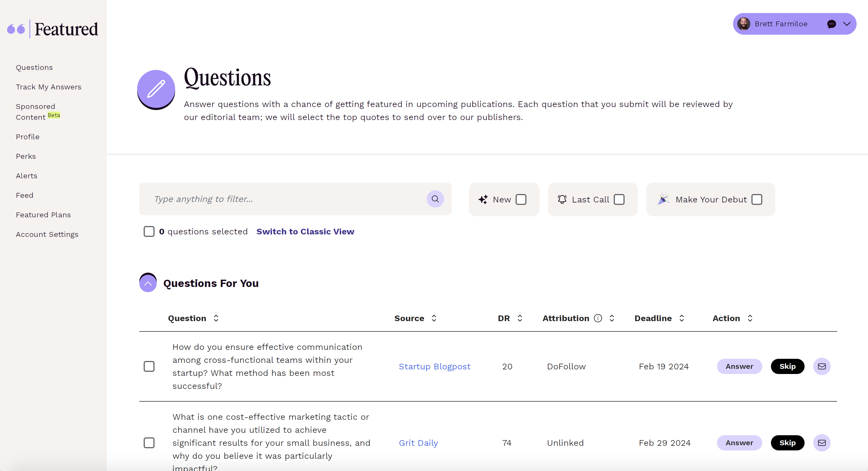Click the sparkle New icon
The width and height of the screenshot is (868, 471).
(x=483, y=199)
